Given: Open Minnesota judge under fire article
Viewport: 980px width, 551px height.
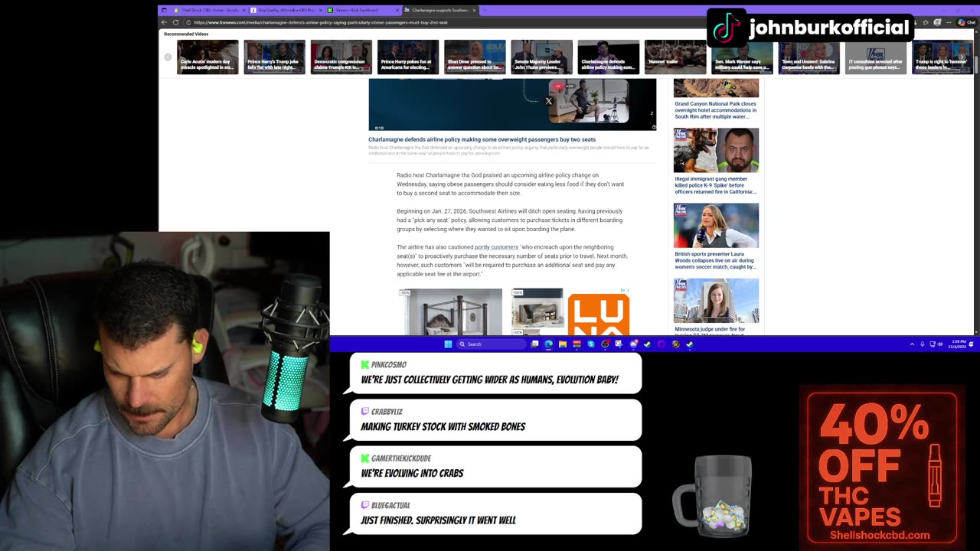Looking at the screenshot, I should coord(710,331).
